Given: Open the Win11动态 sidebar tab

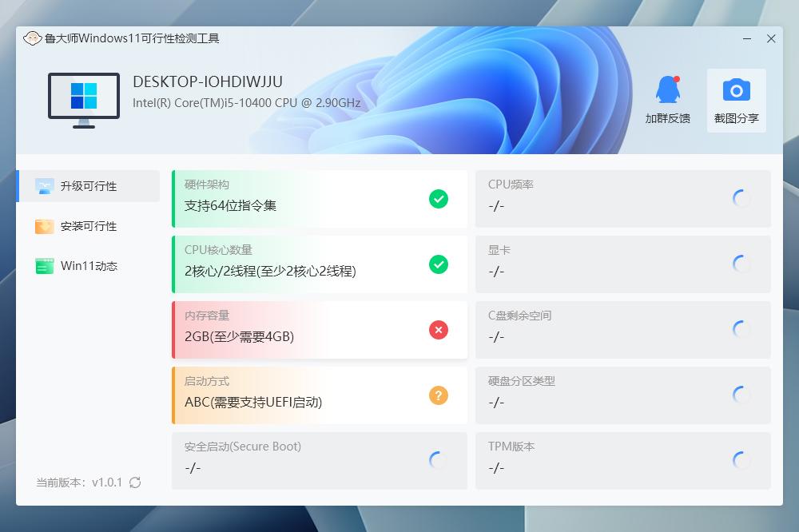Looking at the screenshot, I should point(88,266).
